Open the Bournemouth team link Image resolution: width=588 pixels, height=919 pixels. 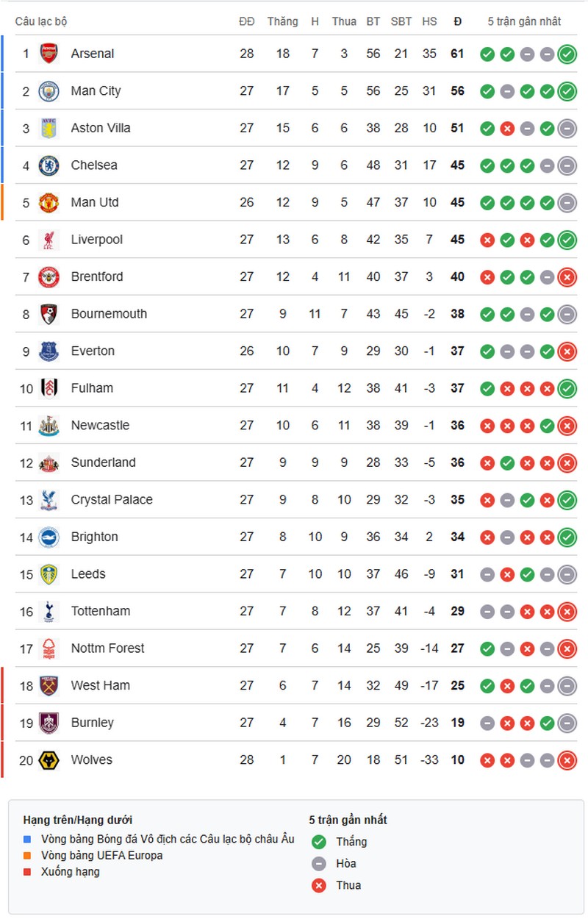point(109,314)
